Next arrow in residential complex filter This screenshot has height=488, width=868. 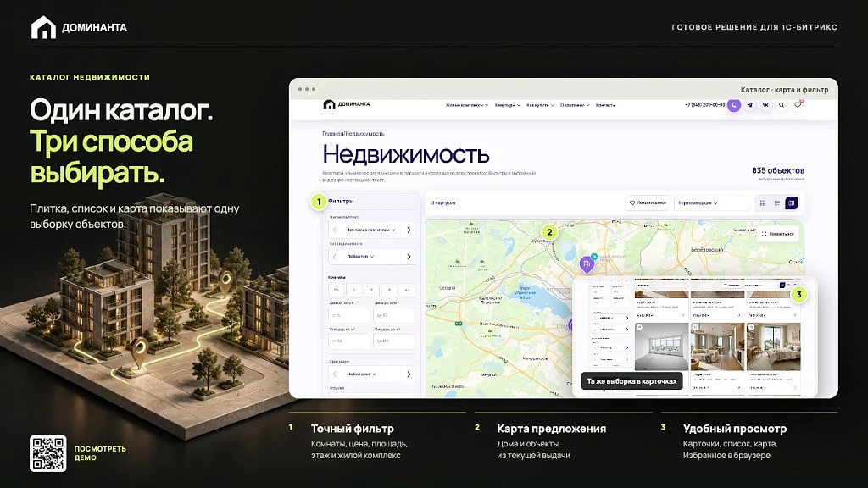[409, 230]
